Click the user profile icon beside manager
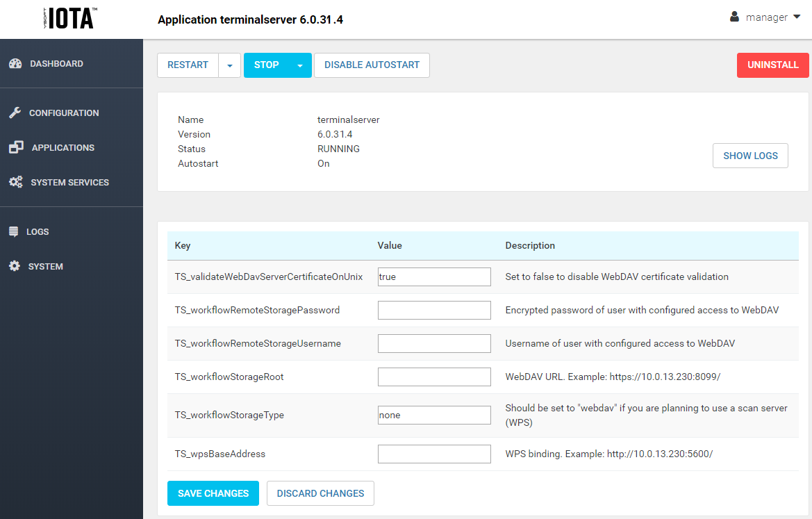812x519 pixels. 735,17
